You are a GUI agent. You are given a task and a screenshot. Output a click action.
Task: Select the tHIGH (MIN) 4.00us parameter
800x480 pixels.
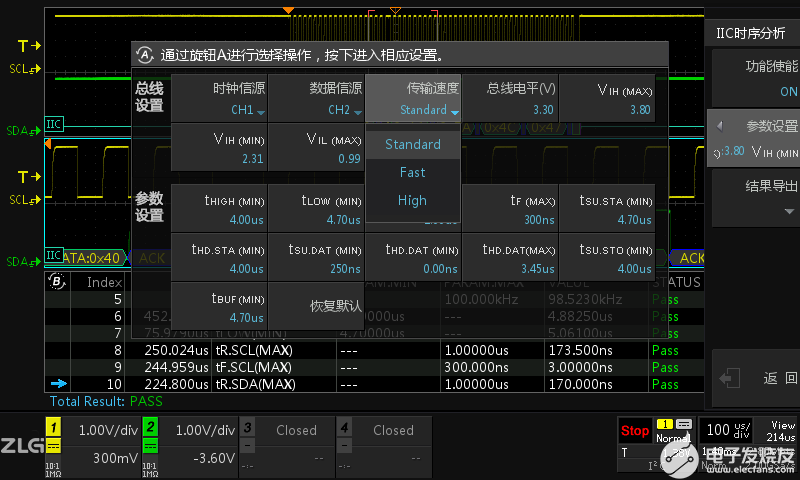point(219,209)
